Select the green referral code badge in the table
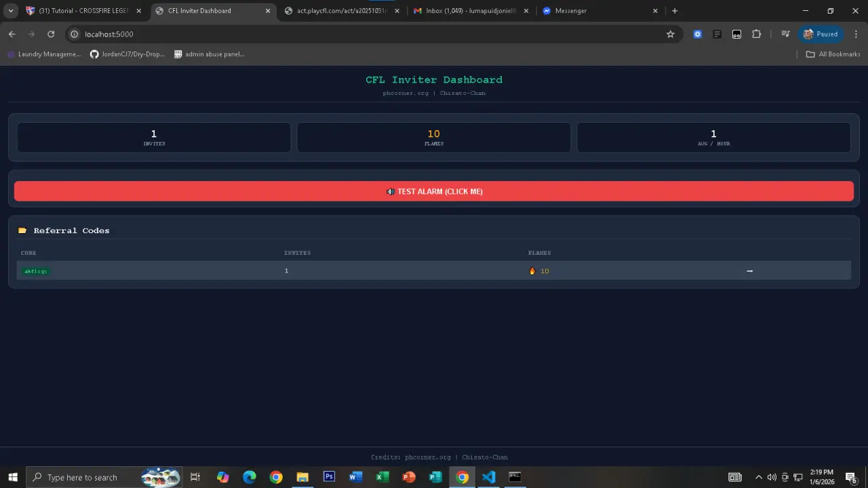Image resolution: width=868 pixels, height=488 pixels. (x=36, y=271)
